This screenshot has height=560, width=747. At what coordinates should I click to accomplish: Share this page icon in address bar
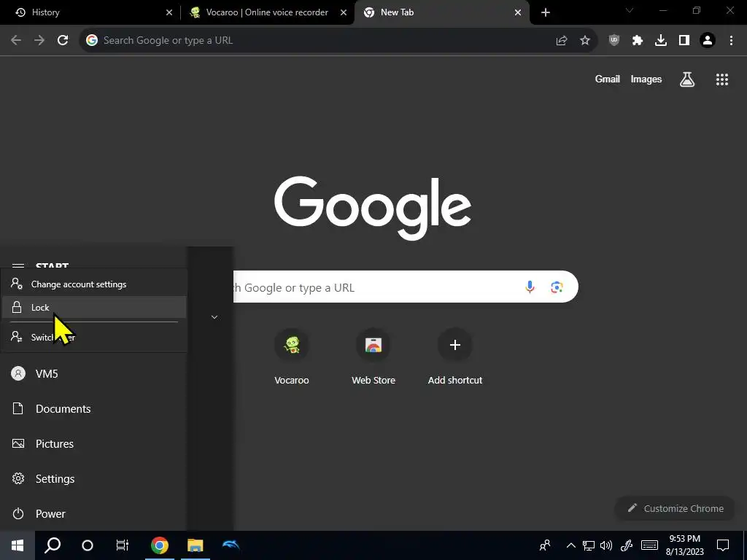tap(562, 41)
